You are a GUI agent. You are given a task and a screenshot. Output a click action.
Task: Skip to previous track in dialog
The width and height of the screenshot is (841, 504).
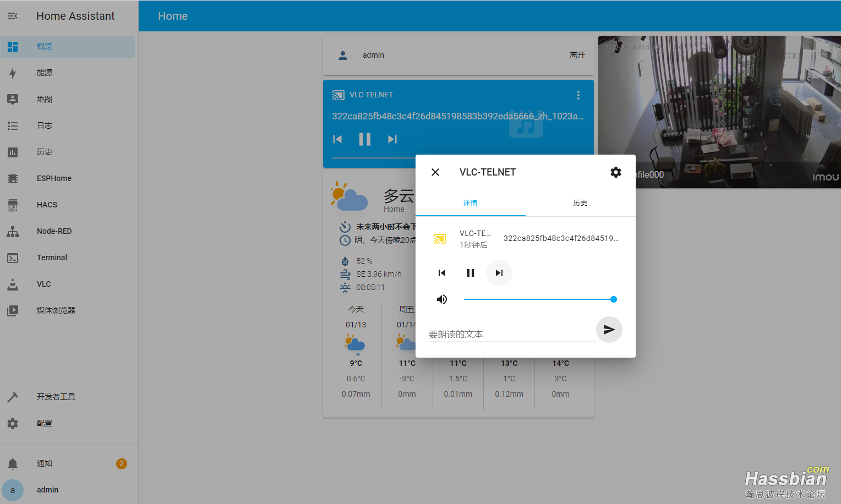442,273
